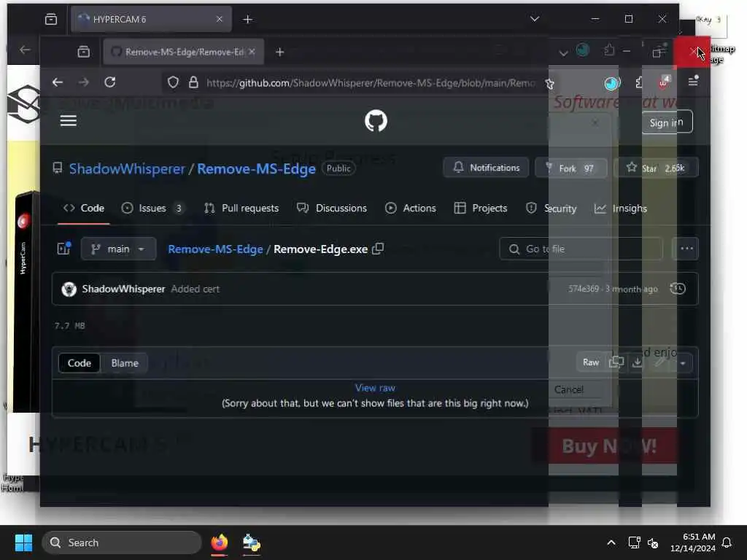
Task: Open the Projects tab
Action: (x=481, y=208)
